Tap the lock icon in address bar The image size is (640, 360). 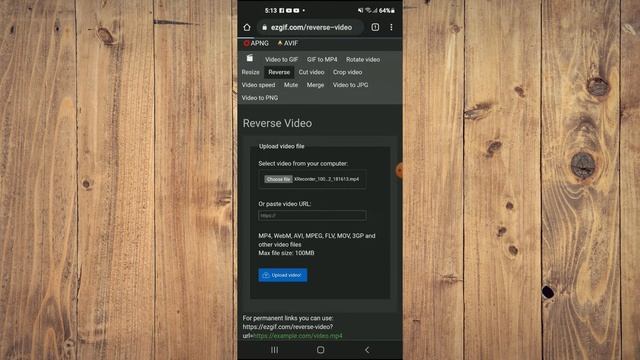(264, 27)
